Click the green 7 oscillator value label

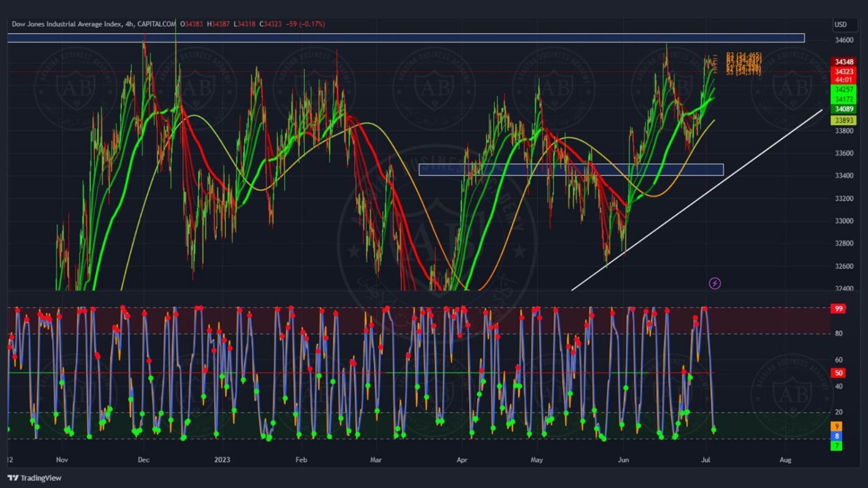(837, 446)
